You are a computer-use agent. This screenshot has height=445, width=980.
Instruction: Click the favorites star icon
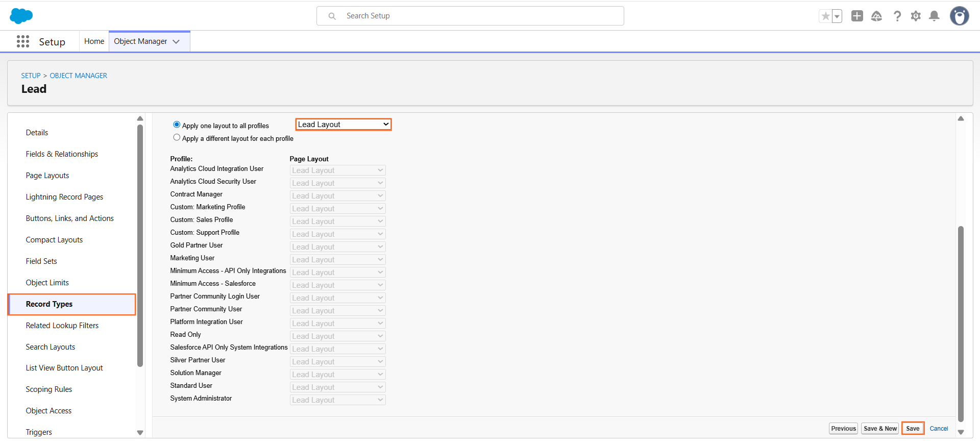(x=825, y=16)
